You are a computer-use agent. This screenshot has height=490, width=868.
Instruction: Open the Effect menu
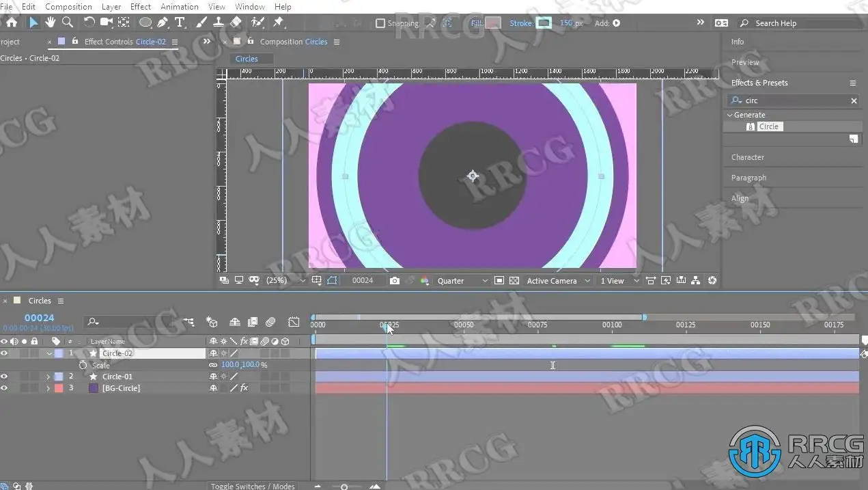pyautogui.click(x=141, y=6)
